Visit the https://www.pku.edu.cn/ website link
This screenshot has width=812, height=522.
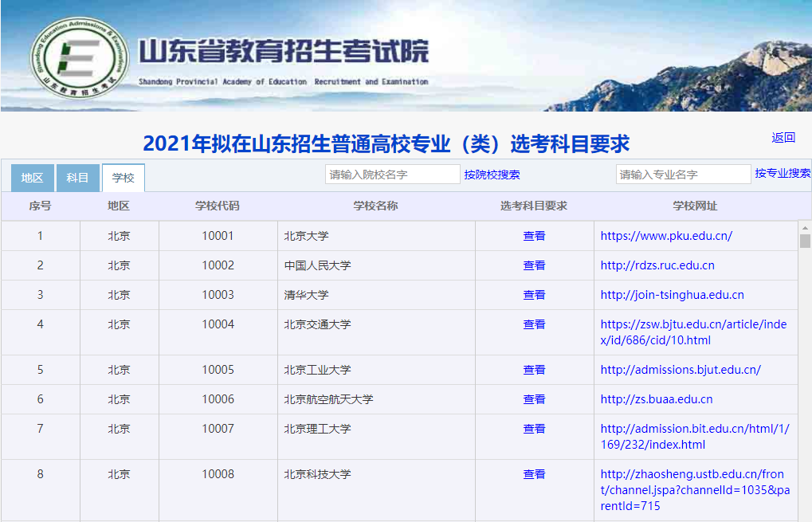666,236
